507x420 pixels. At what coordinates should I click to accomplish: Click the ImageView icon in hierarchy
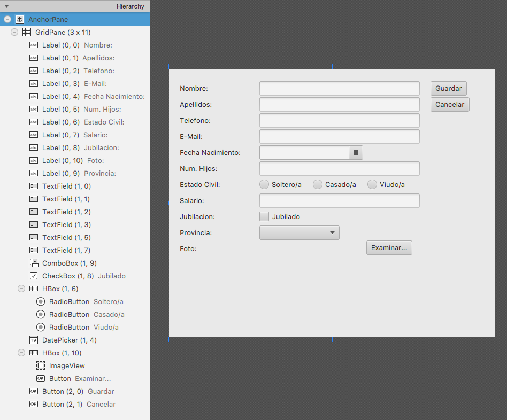pyautogui.click(x=41, y=365)
